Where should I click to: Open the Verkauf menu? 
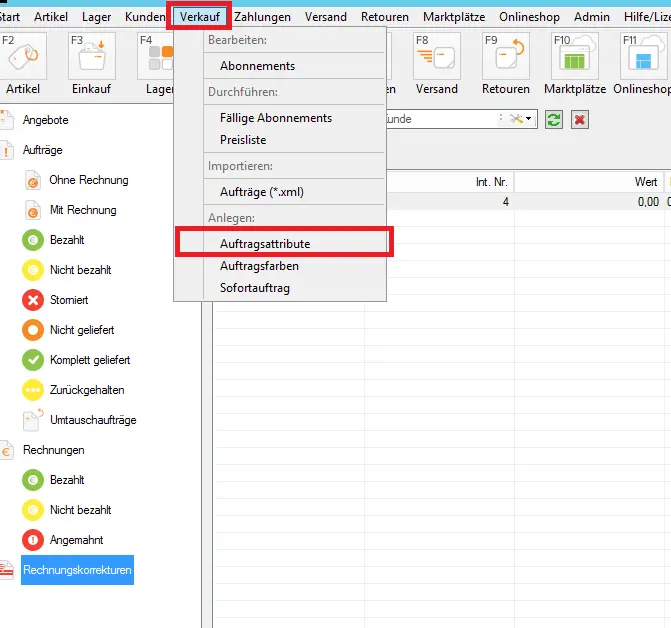pos(199,17)
